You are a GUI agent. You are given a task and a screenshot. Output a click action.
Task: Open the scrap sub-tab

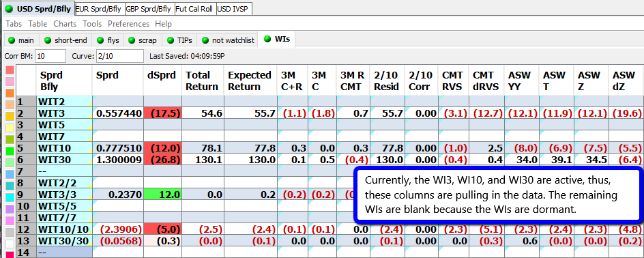point(143,40)
